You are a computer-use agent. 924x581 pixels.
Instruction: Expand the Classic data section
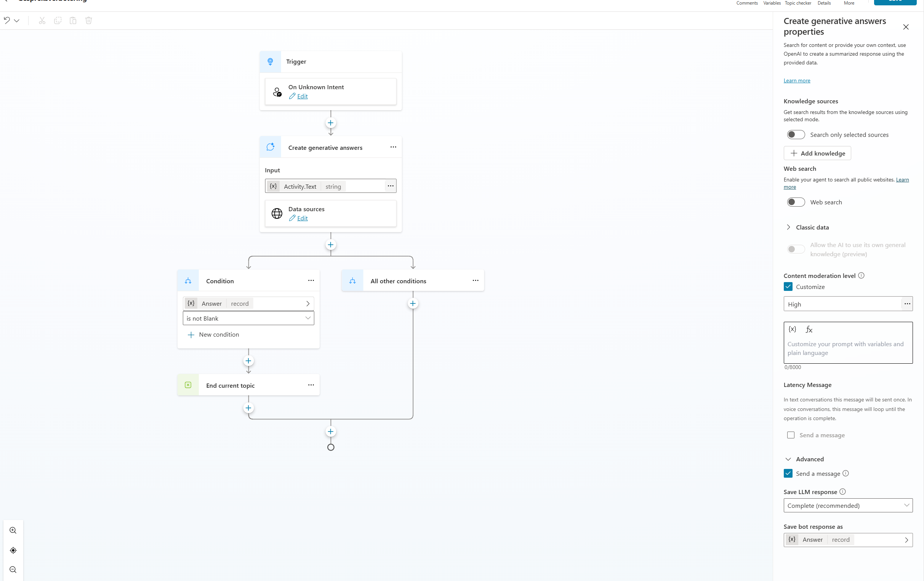(789, 227)
